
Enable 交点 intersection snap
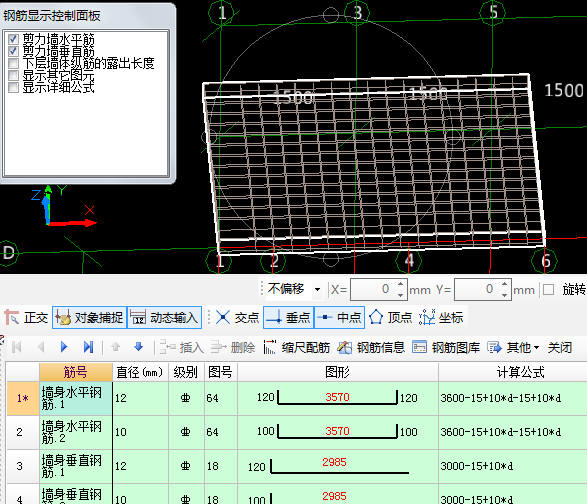tap(237, 318)
